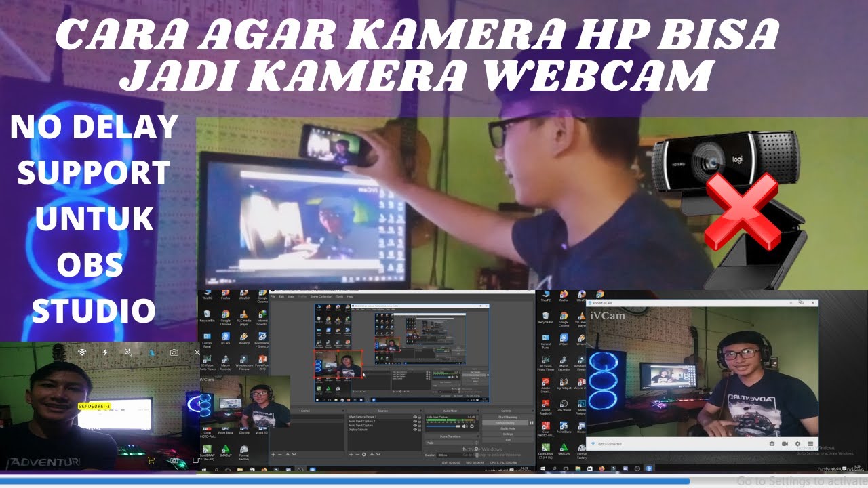Viewport: 868px width, 488px height.
Task: Select Display Capture in OBS Sources
Action: coord(358,430)
